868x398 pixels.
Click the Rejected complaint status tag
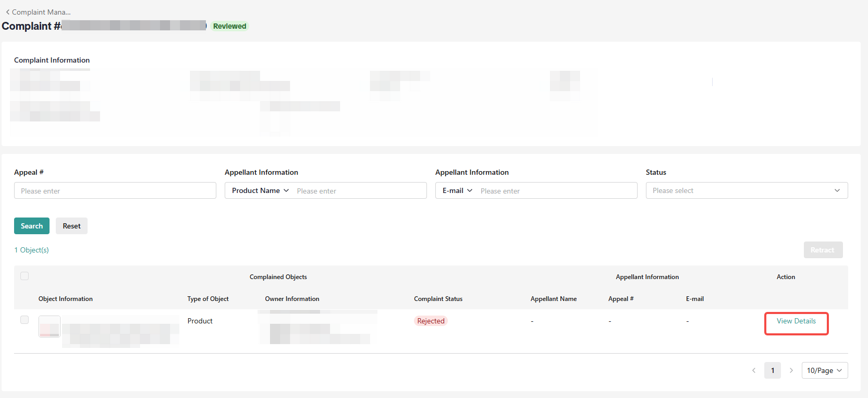click(431, 321)
